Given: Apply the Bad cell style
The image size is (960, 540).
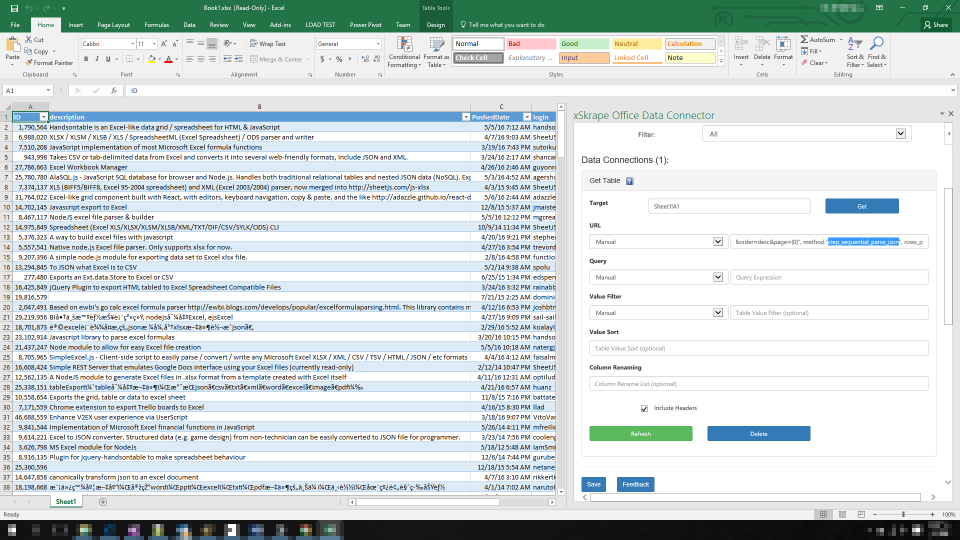Looking at the screenshot, I should [x=530, y=44].
